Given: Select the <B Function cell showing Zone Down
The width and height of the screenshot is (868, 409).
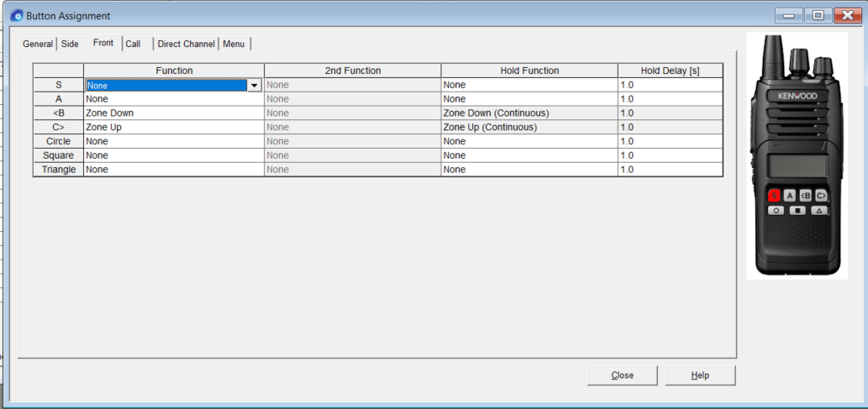Looking at the screenshot, I should pyautogui.click(x=174, y=113).
